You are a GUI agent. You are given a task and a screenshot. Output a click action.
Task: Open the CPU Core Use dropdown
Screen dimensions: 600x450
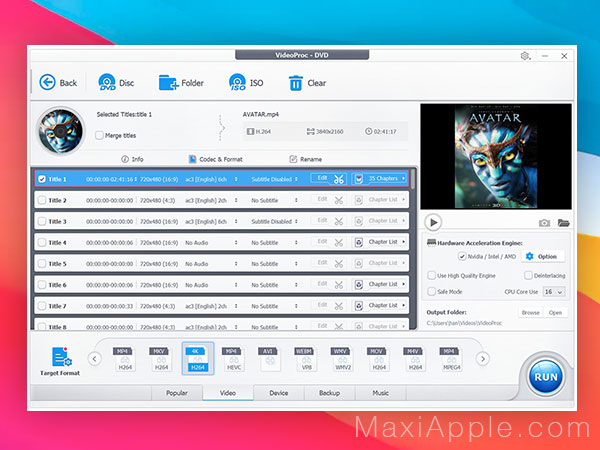point(553,292)
